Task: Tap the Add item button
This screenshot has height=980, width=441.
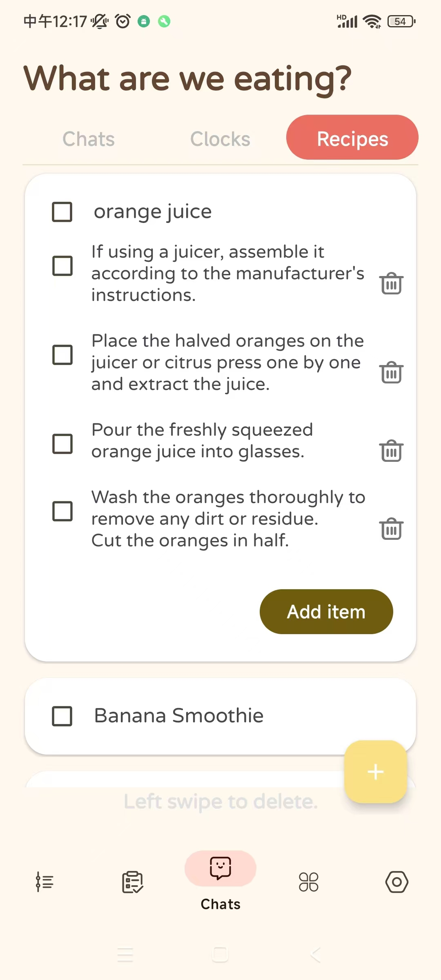Action: coord(326,612)
